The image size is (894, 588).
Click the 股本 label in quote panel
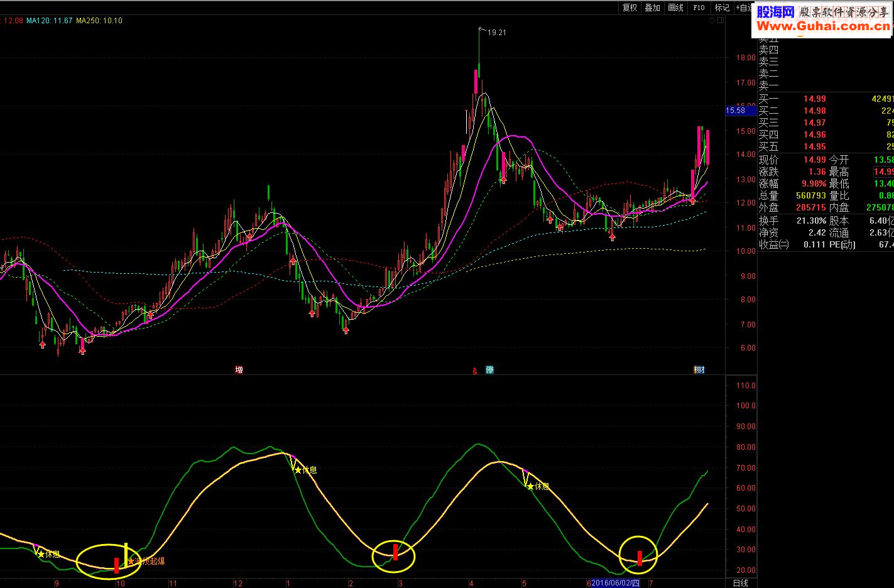pyautogui.click(x=839, y=220)
